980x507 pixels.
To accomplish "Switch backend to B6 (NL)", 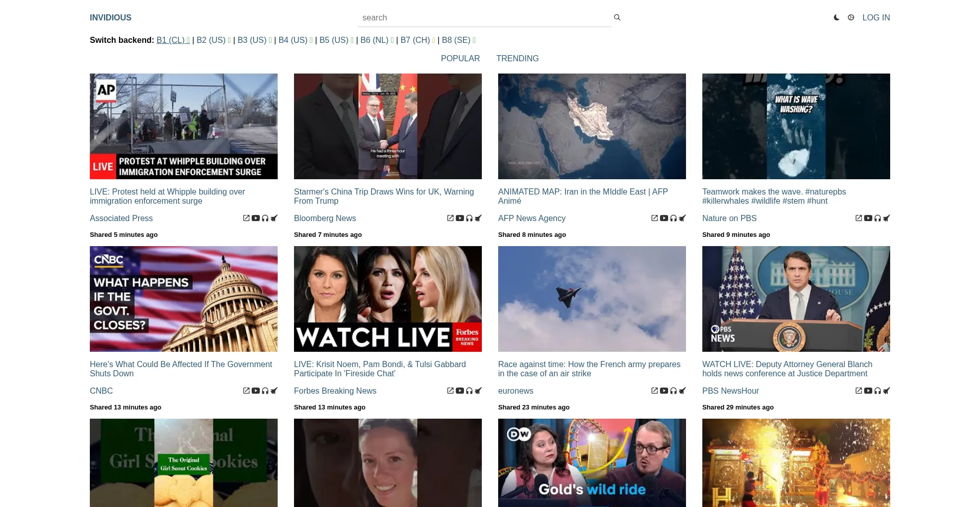I will tap(377, 40).
